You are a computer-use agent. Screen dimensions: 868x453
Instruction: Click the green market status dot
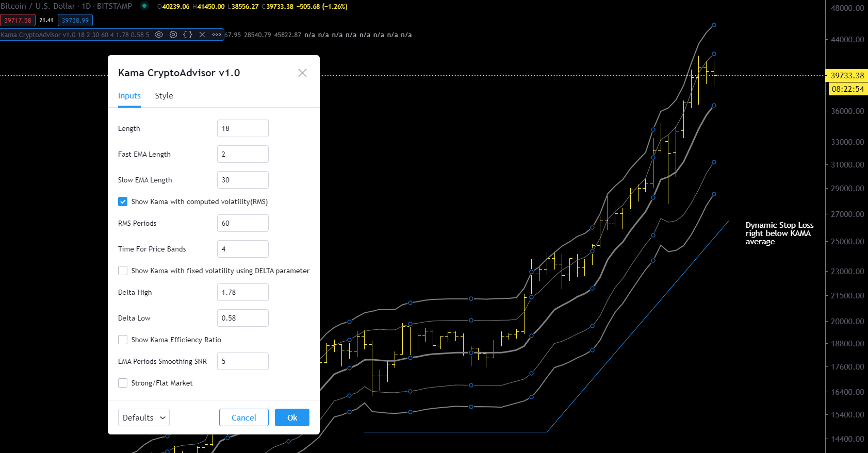click(144, 6)
